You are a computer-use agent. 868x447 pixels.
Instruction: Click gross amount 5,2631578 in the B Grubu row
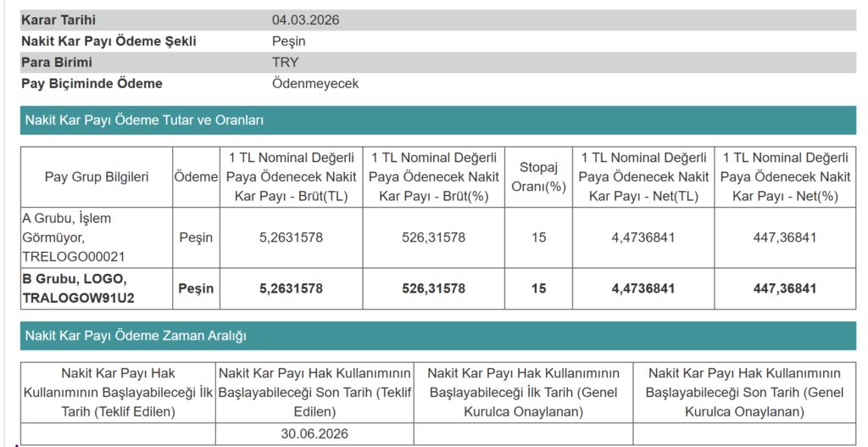click(291, 288)
